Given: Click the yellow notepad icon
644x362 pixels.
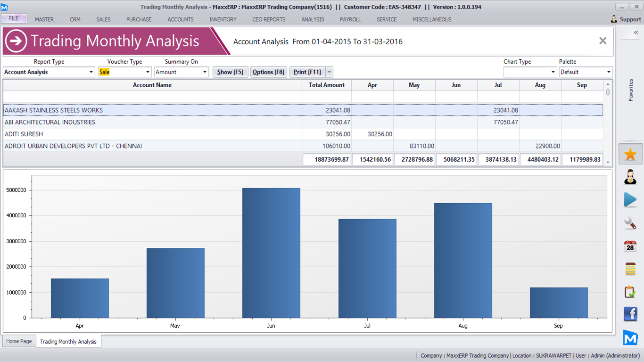Looking at the screenshot, I should [x=630, y=269].
